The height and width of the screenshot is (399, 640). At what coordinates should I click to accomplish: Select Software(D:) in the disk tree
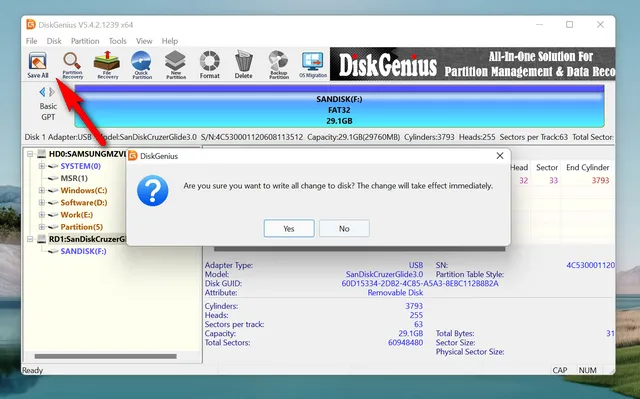pos(84,203)
